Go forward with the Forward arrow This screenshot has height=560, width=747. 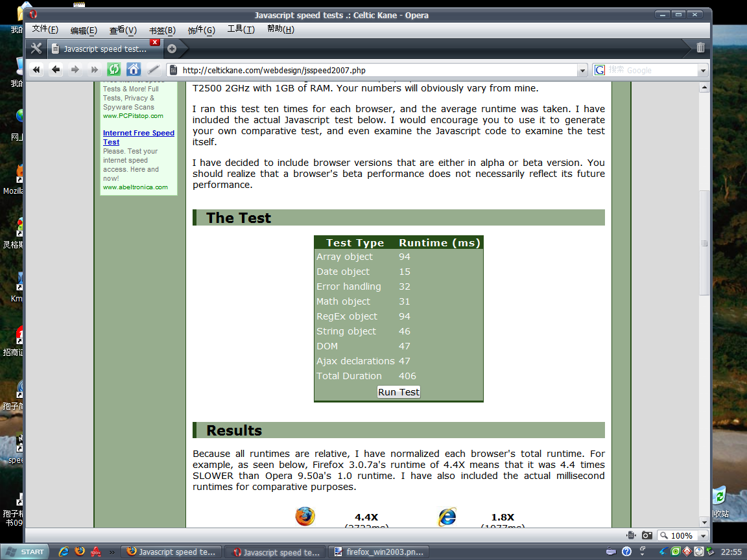[x=75, y=69]
